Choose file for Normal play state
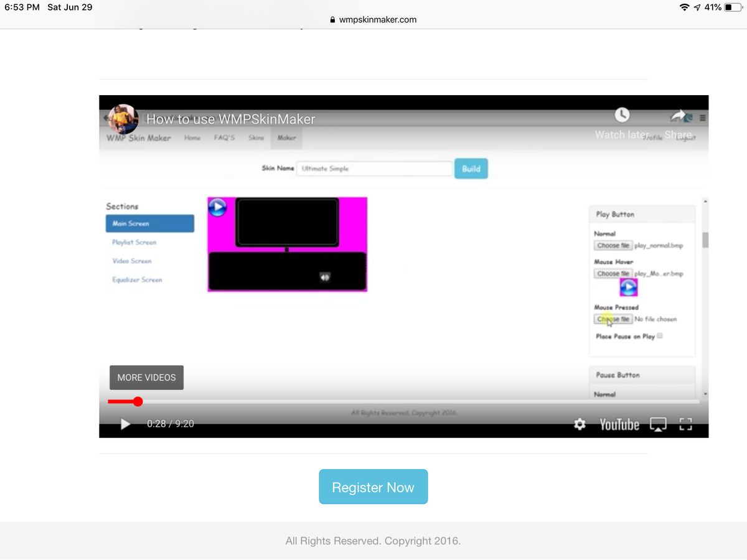This screenshot has width=747, height=560. point(613,246)
